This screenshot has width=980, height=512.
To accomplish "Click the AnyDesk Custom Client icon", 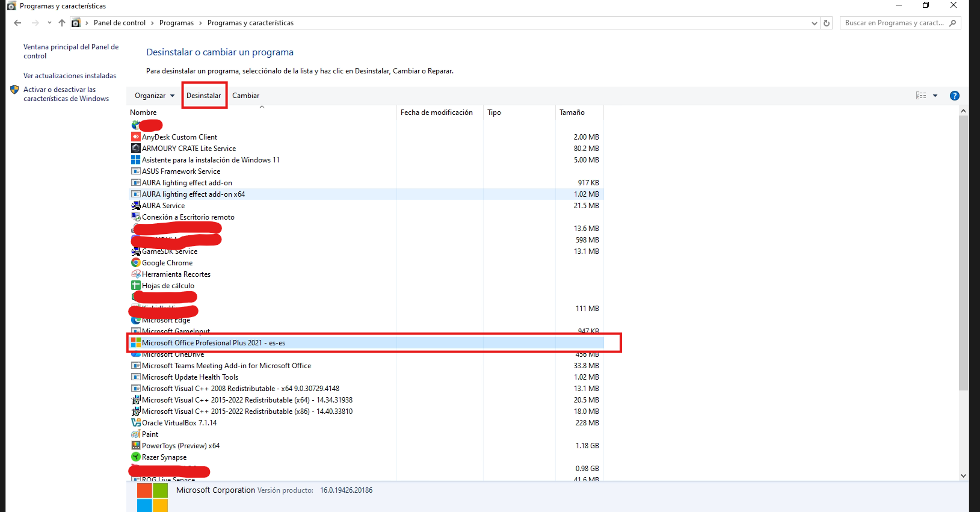I will [135, 137].
